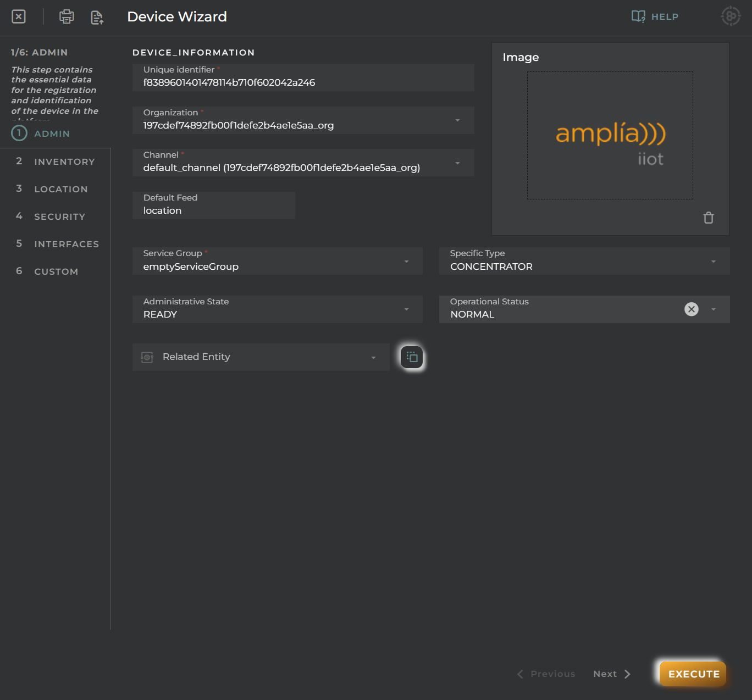Click the copy/select icon beside Related Entity
Viewport: 752px width, 700px height.
[412, 357]
